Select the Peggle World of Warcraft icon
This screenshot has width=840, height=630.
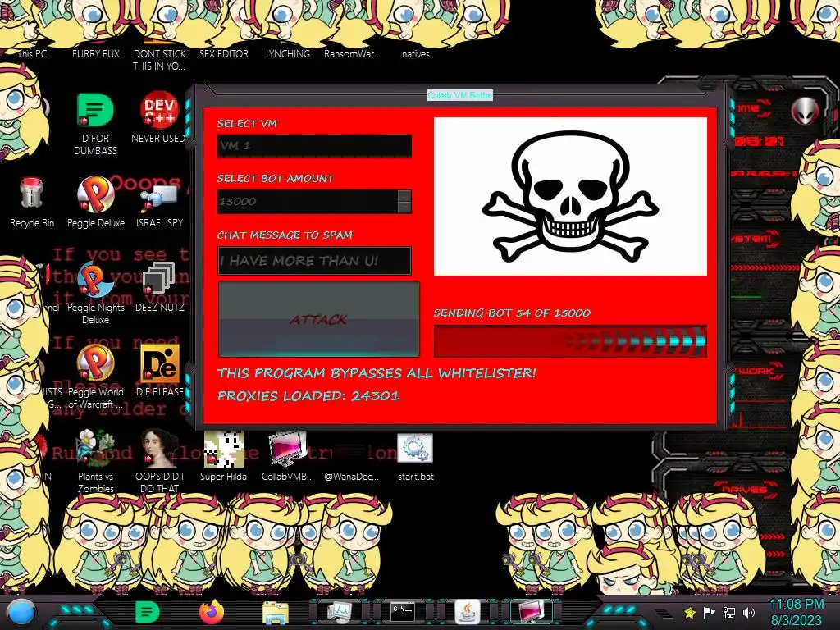[x=95, y=377]
